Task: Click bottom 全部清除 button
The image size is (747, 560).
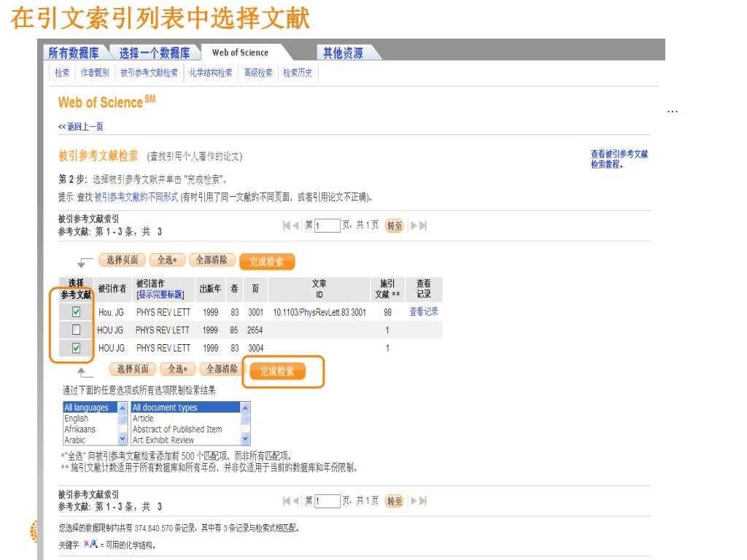Action: [x=222, y=368]
